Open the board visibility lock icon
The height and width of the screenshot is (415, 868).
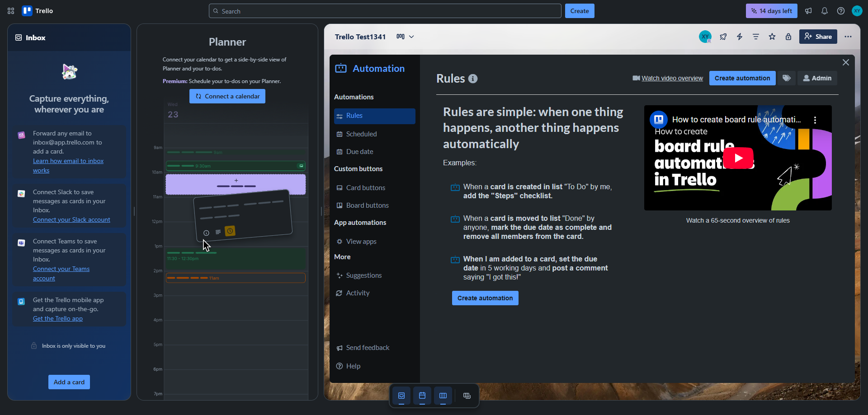point(788,37)
